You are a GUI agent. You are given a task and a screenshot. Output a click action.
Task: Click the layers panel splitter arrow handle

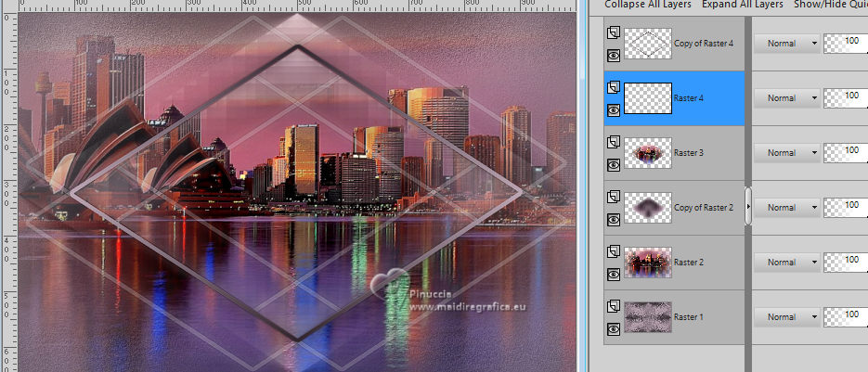(x=748, y=206)
